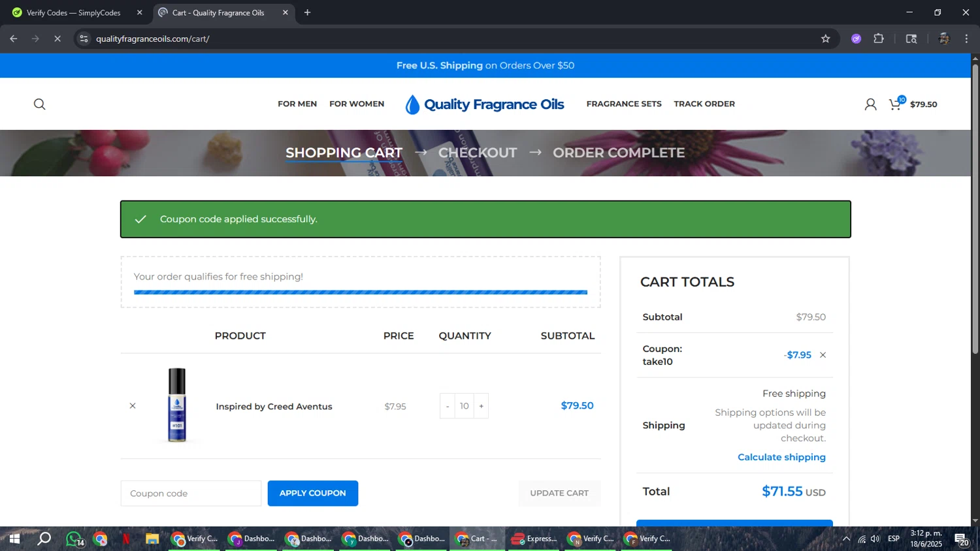Show hidden system tray icons

tap(846, 539)
